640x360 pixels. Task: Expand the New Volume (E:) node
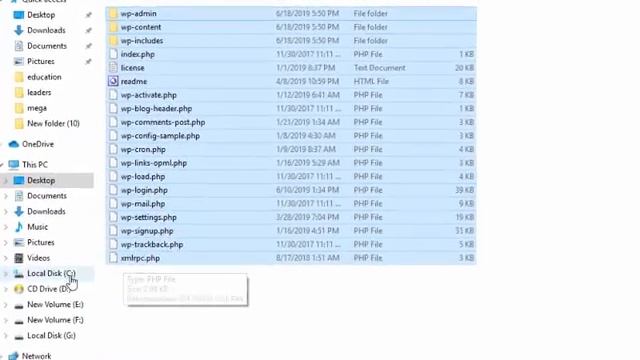point(6,304)
